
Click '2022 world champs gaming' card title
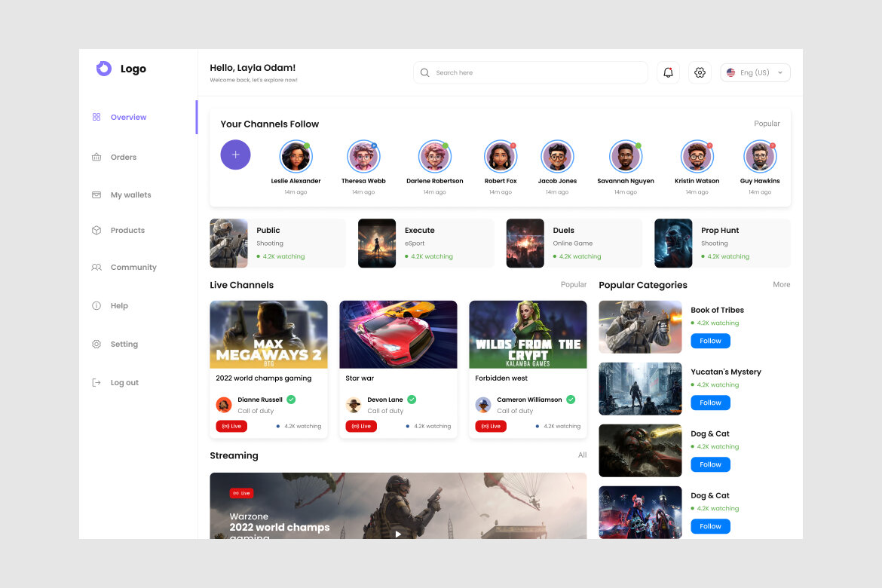(x=263, y=378)
